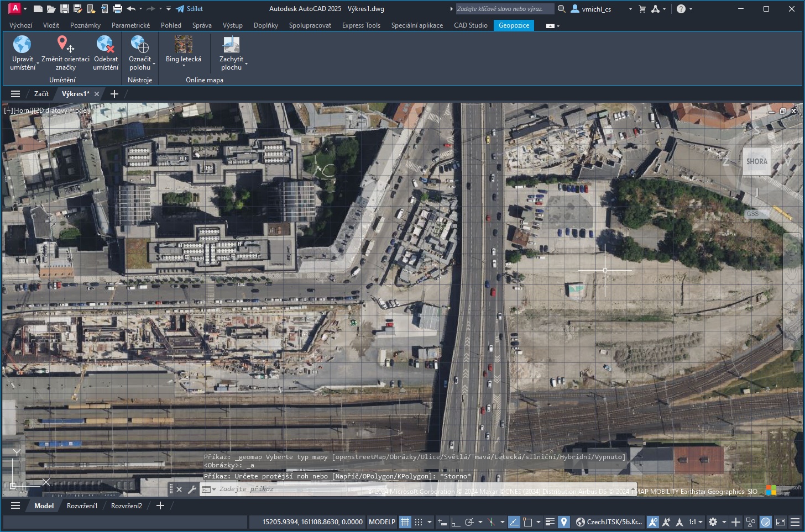The width and height of the screenshot is (805, 532).
Task: Open CzechJTSK coordinate system dropdown
Action: pyautogui.click(x=609, y=522)
